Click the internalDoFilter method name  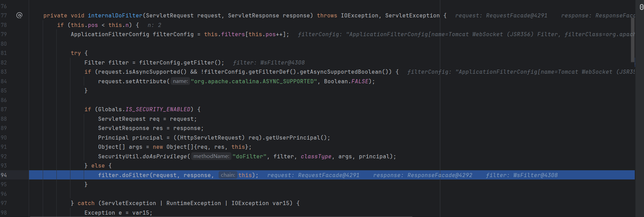click(115, 16)
